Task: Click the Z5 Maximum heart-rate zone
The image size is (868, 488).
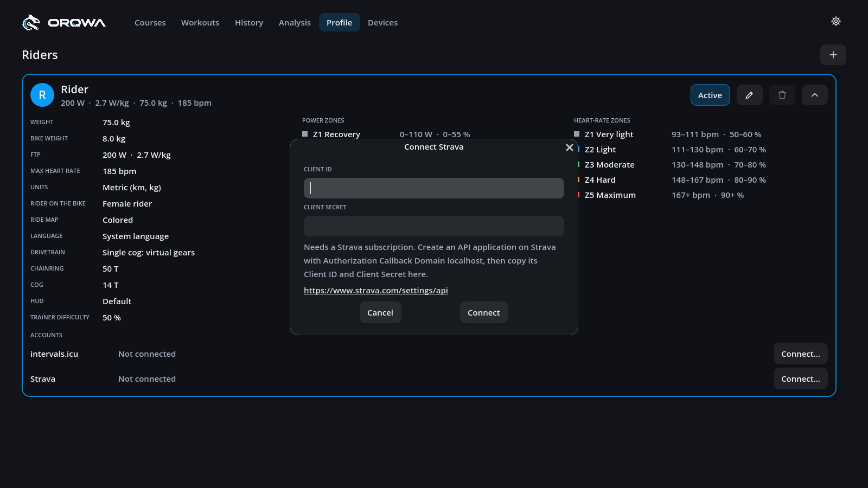Action: click(x=610, y=195)
